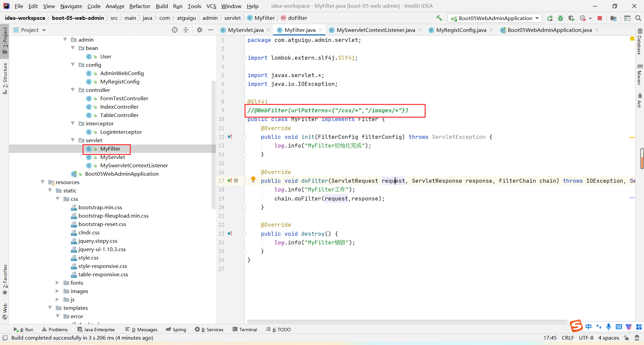
Task: Open the Maven tool window on the right edge
Action: click(x=640, y=74)
